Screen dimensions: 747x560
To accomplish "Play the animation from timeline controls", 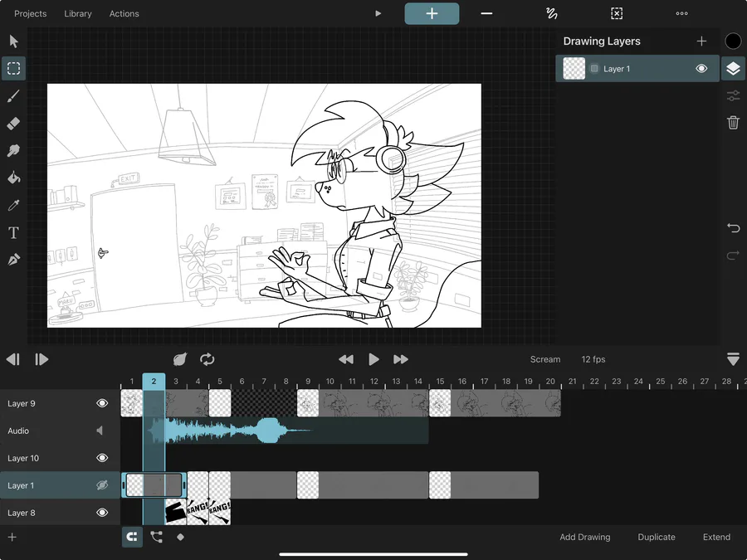I will point(374,359).
